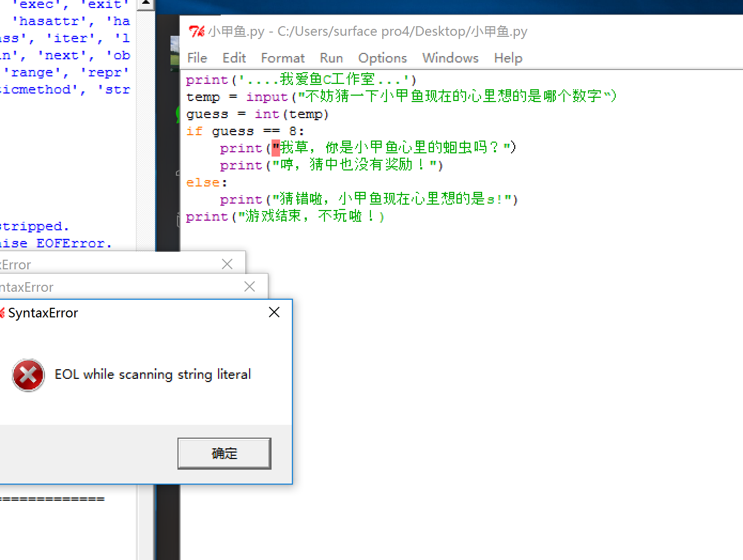
Task: Click the IDLE feather icon in editor title bar
Action: [196, 32]
